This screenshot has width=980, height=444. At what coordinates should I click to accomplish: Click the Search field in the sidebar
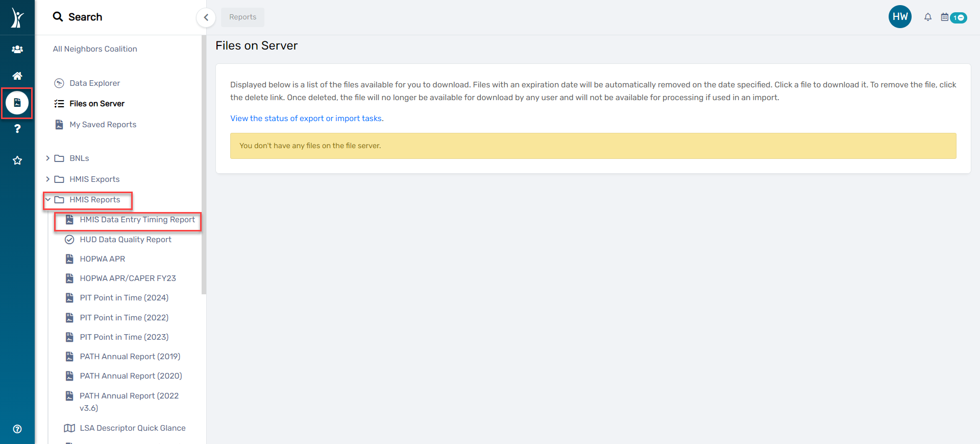85,17
